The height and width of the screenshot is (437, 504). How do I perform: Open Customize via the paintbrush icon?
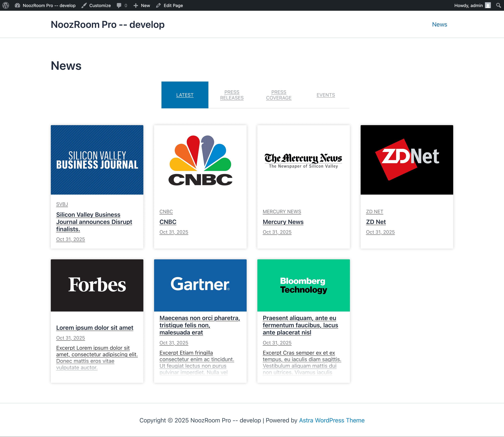84,5
